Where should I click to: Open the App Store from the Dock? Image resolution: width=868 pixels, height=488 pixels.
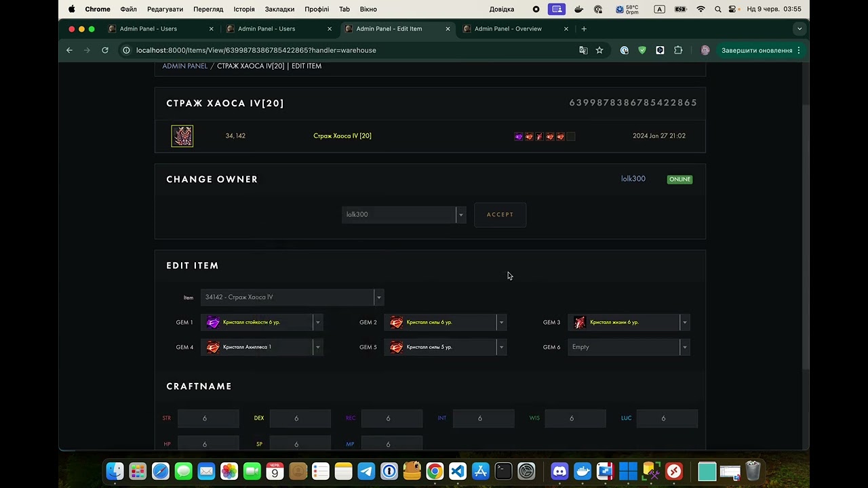(x=480, y=471)
